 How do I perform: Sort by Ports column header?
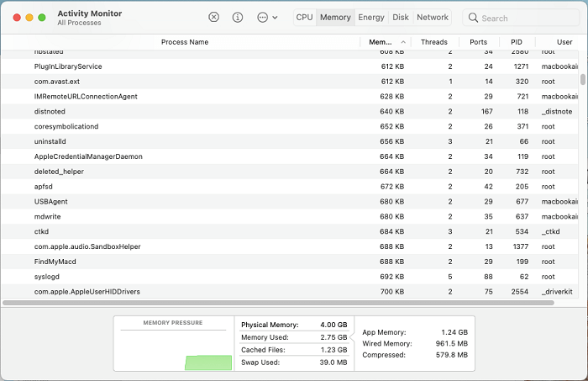click(479, 42)
